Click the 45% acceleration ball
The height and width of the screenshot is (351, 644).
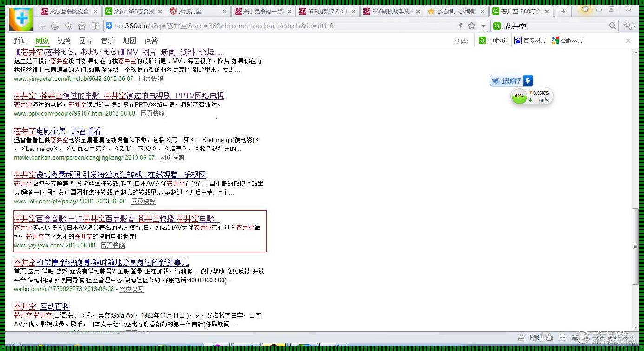pos(519,97)
